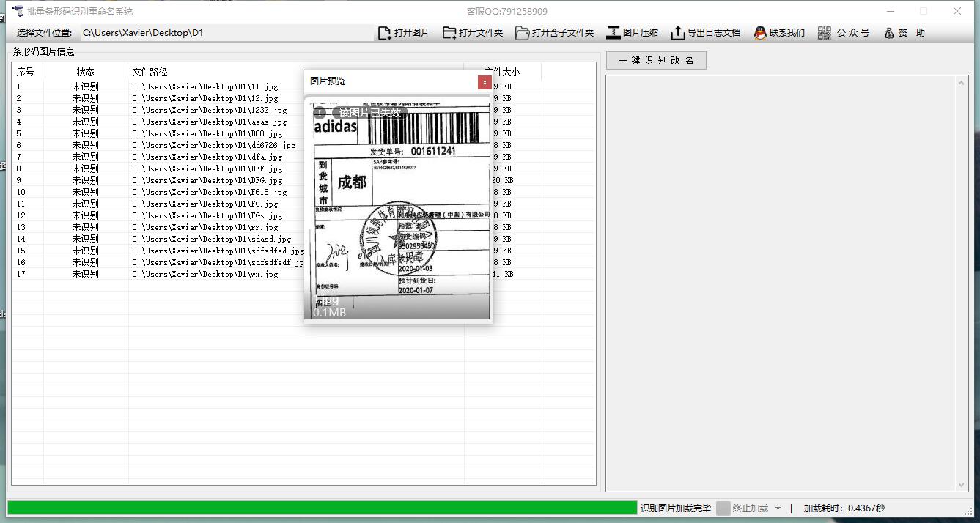Click the 导出日志文档 toolbar label

[x=714, y=33]
